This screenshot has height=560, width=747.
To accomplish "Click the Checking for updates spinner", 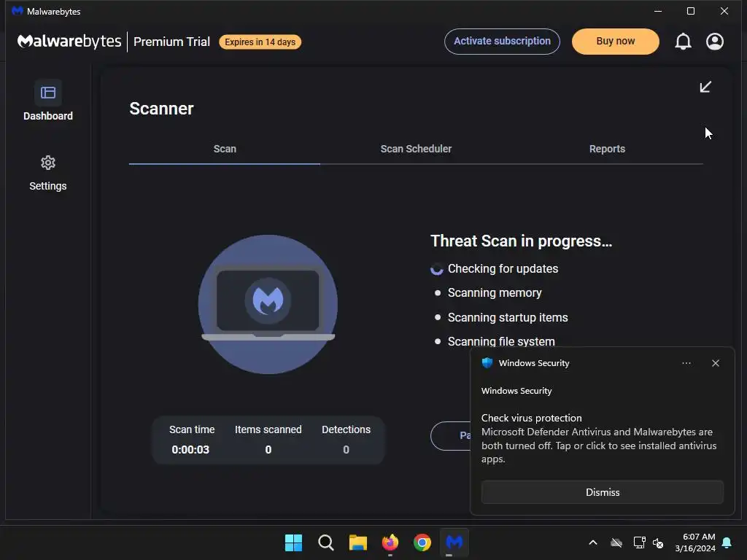I will coord(436,269).
